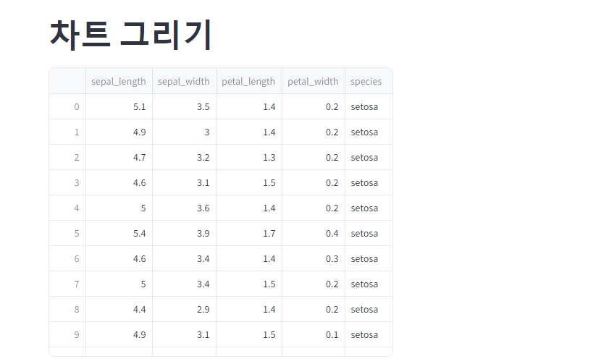601x364 pixels.
Task: Click petal_width value 0.2 in row 1
Action: (313, 132)
